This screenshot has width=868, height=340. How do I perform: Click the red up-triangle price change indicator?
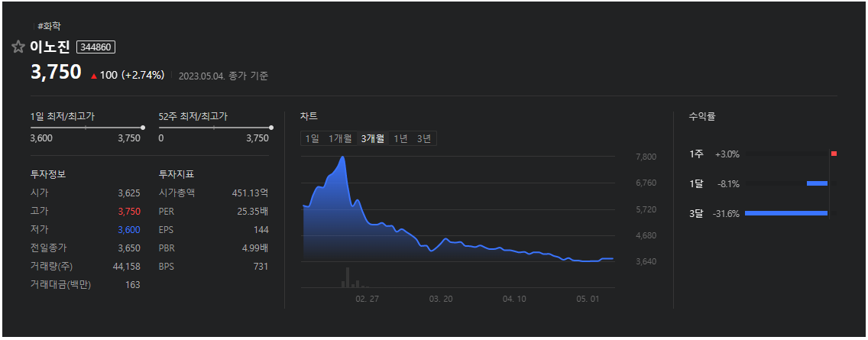tap(93, 76)
